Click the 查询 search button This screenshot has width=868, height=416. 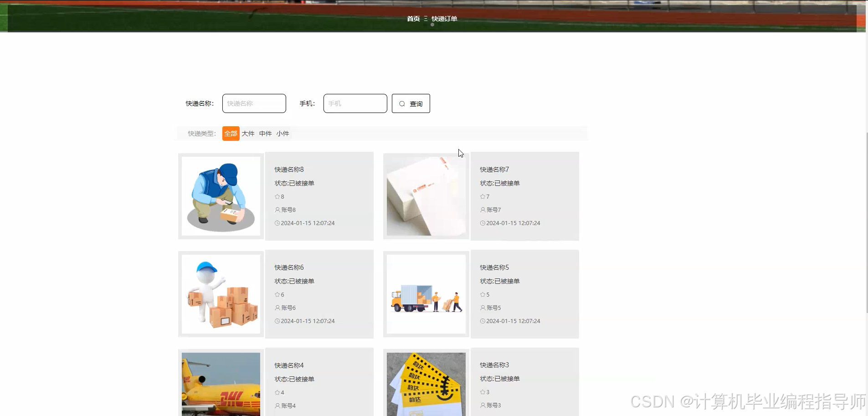(411, 103)
